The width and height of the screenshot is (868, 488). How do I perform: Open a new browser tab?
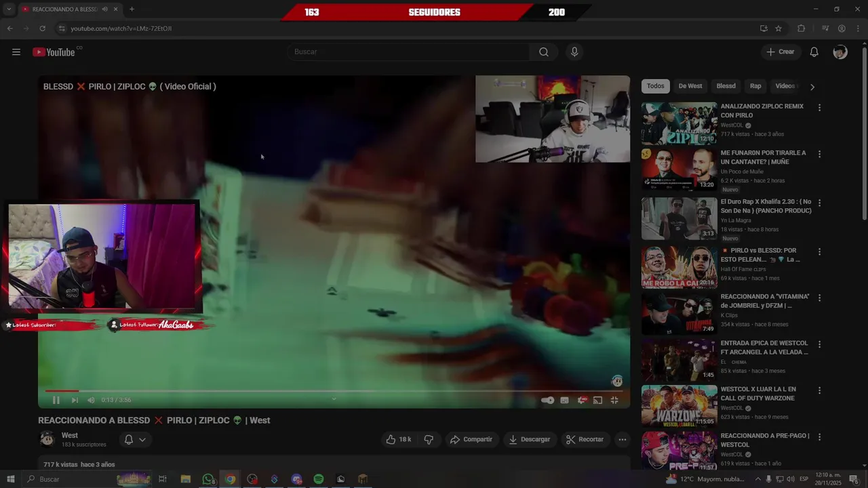132,9
